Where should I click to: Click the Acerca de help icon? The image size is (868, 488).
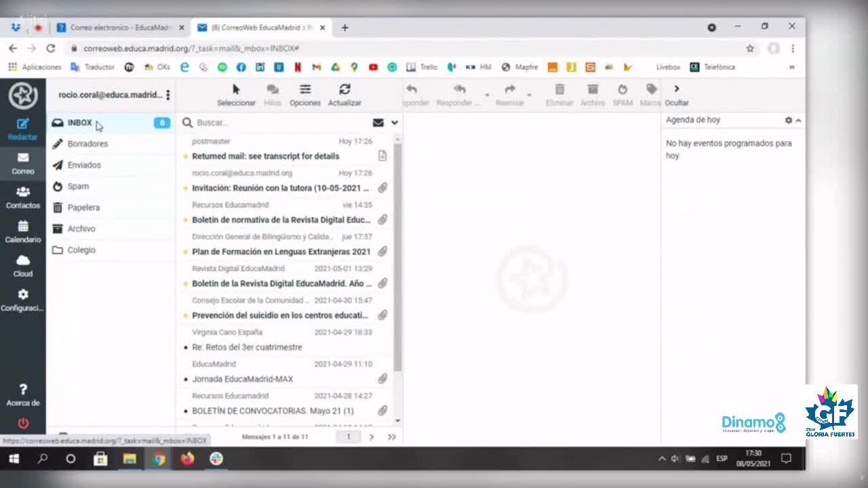pyautogui.click(x=23, y=394)
